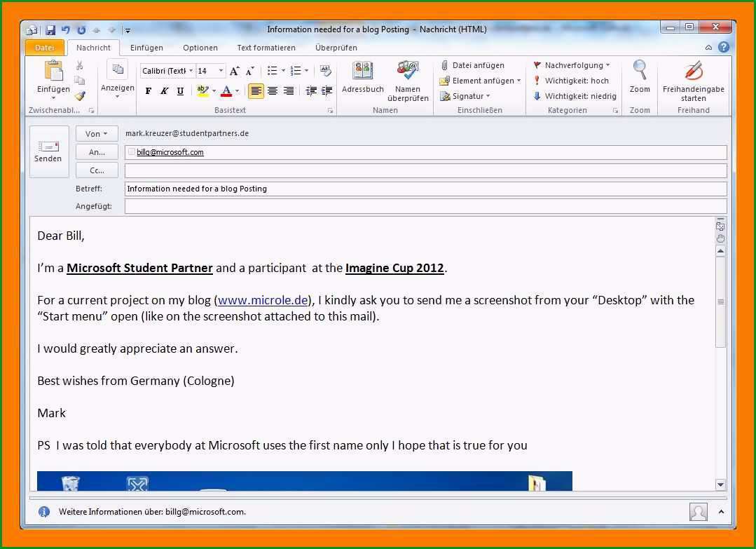
Task: Switch to the Text formatieren tab
Action: click(x=266, y=48)
